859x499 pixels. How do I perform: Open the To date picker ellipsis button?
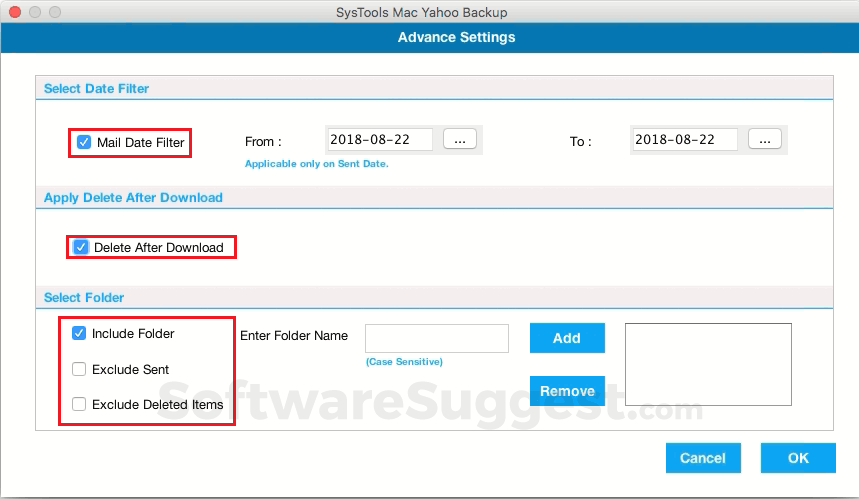tap(765, 140)
